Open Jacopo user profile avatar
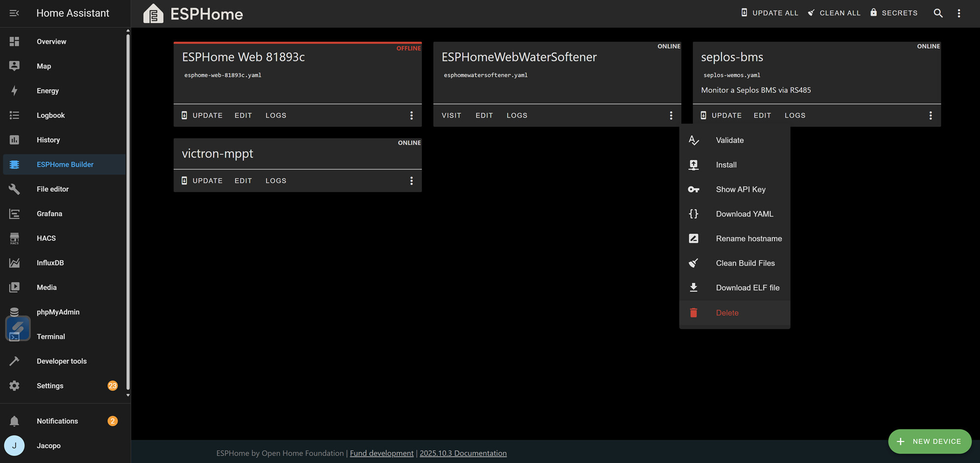The width and height of the screenshot is (980, 463). click(14, 445)
